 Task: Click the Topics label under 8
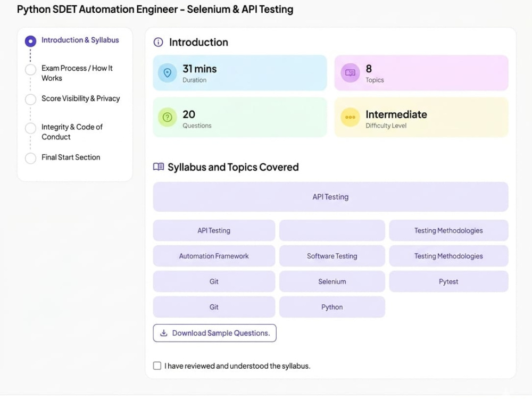[375, 80]
